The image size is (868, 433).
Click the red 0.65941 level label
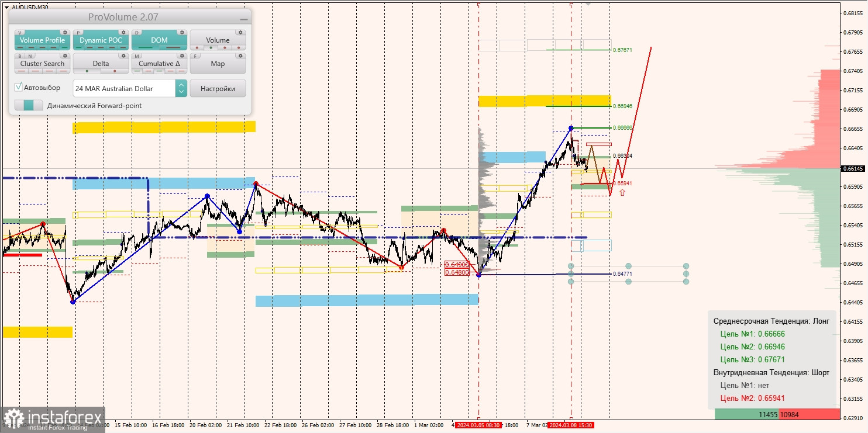pos(622,183)
